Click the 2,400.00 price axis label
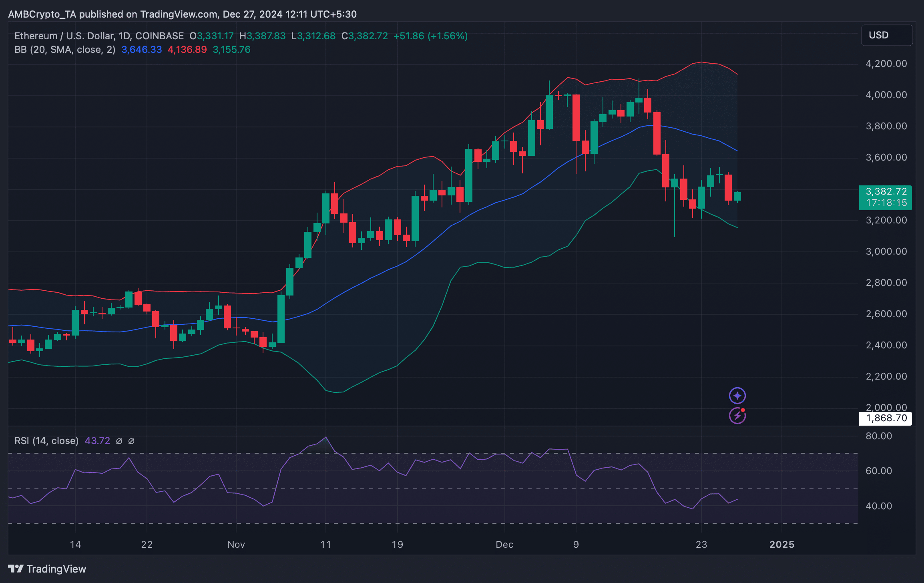Screen dimensions: 924x583 coord(886,345)
